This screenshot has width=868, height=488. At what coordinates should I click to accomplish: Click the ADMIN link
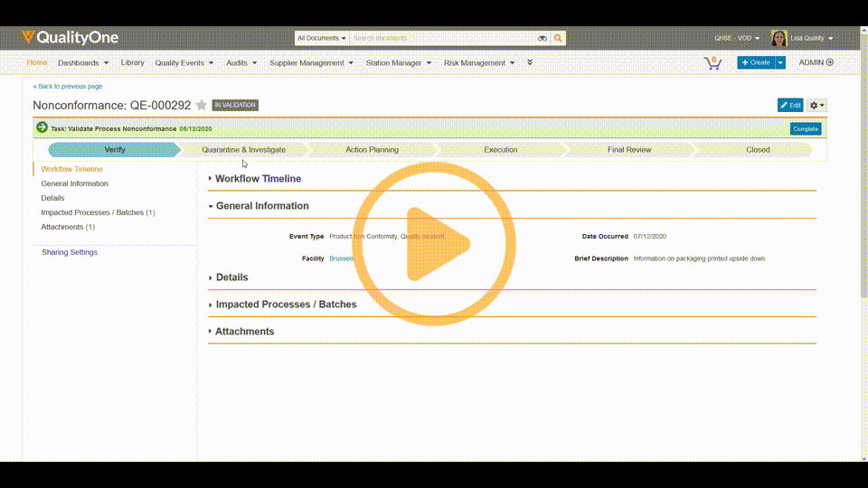[811, 62]
